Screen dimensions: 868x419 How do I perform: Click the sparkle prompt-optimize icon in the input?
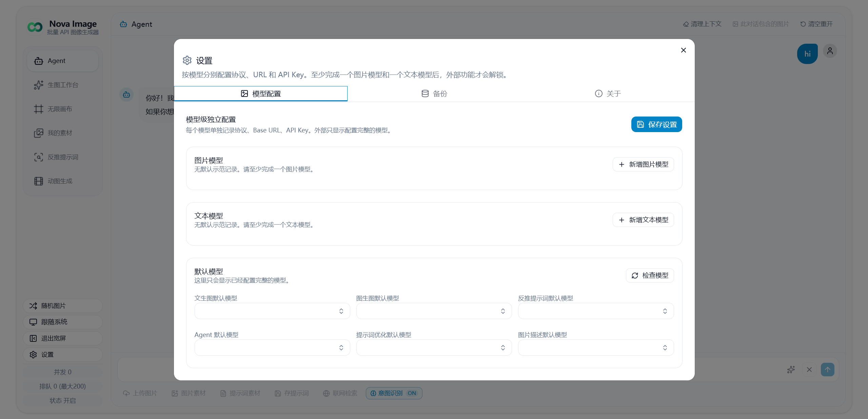[x=791, y=370]
